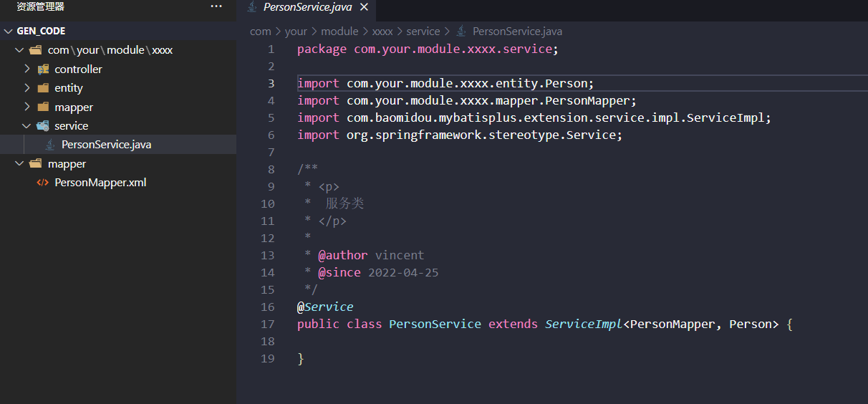Click the Java file icon in PersonService.java tab
The image size is (868, 404).
click(x=252, y=7)
